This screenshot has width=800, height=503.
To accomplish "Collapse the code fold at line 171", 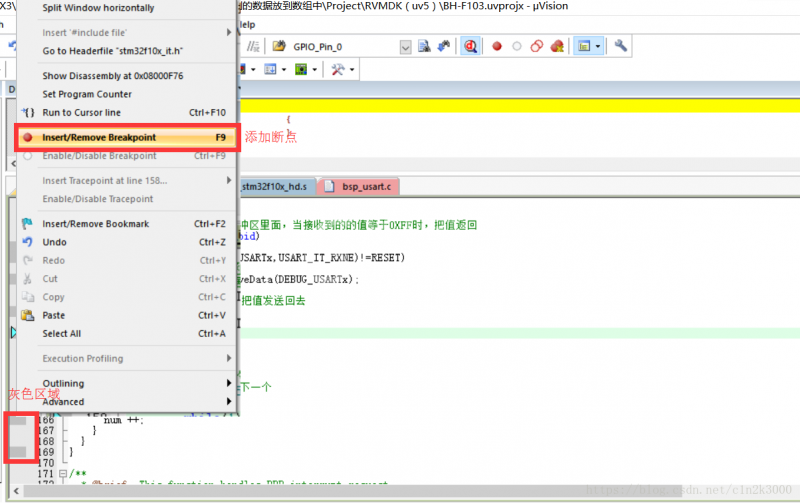I will click(x=63, y=473).
